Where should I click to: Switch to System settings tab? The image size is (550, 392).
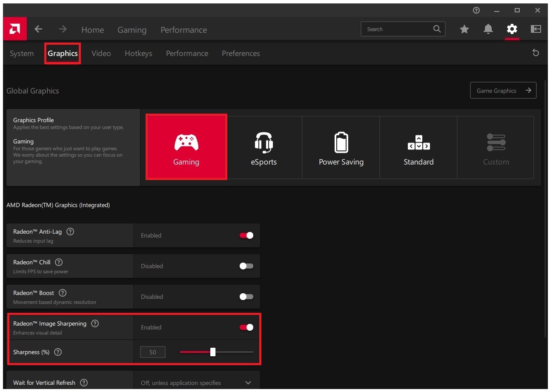coord(22,53)
